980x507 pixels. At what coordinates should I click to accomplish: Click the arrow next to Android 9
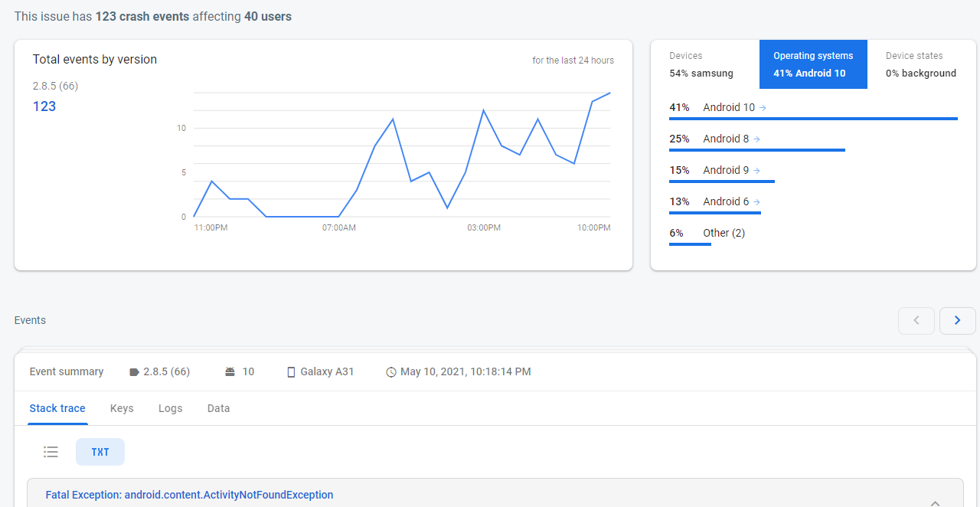[x=757, y=171]
